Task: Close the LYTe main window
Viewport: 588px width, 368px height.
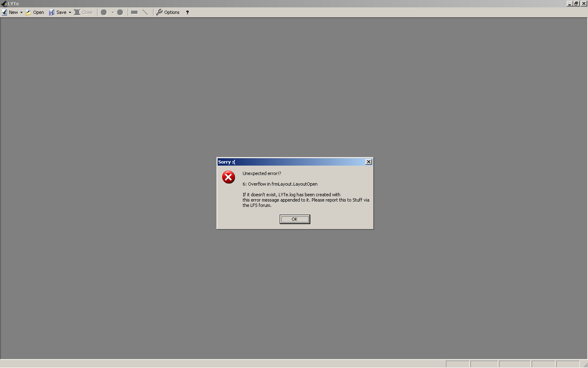Action: (584, 4)
